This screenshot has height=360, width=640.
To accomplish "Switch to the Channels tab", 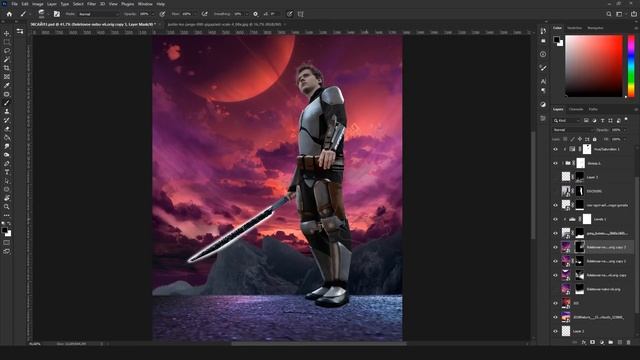I will pyautogui.click(x=576, y=109).
